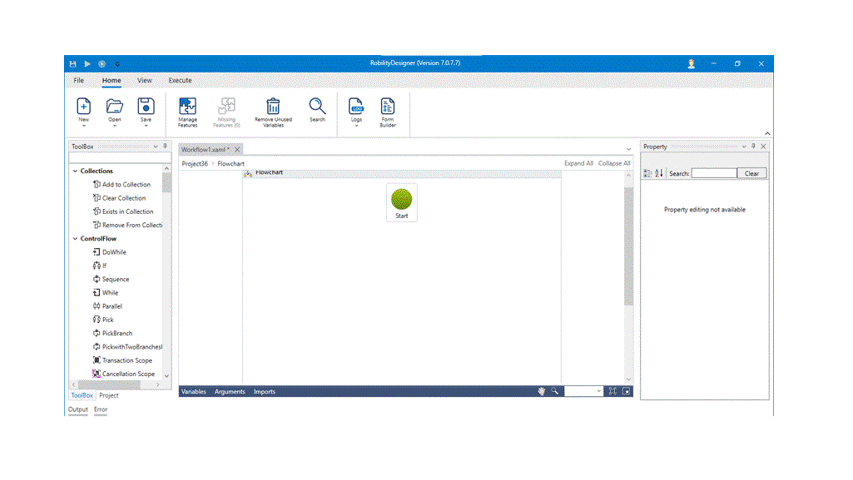This screenshot has height=480, width=853.
Task: Open the Variables tab at designer bottom
Action: (x=193, y=392)
